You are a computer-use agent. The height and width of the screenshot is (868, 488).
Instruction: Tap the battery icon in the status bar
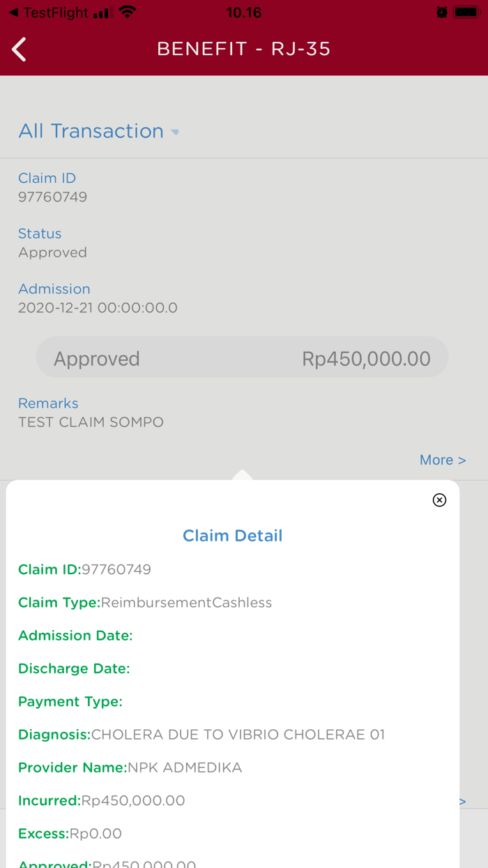tap(466, 11)
